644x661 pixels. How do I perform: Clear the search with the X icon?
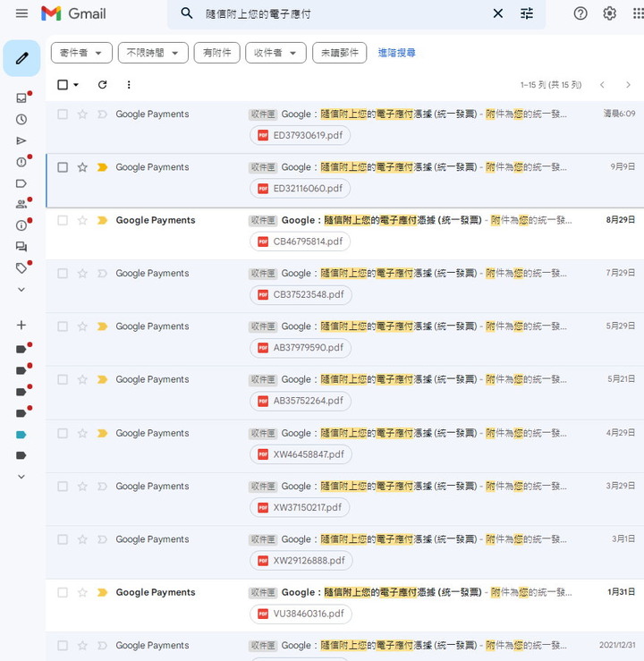(497, 13)
